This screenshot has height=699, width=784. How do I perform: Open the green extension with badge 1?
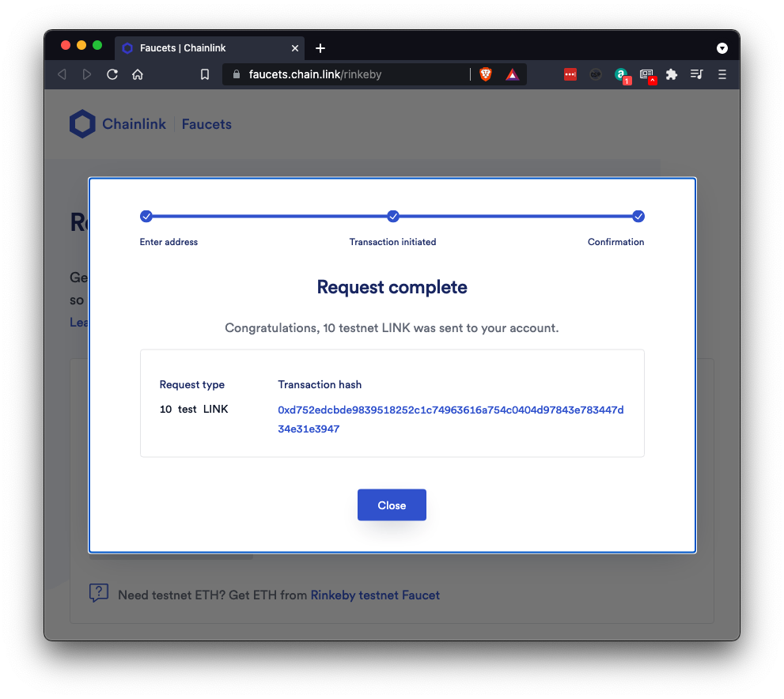coord(622,75)
